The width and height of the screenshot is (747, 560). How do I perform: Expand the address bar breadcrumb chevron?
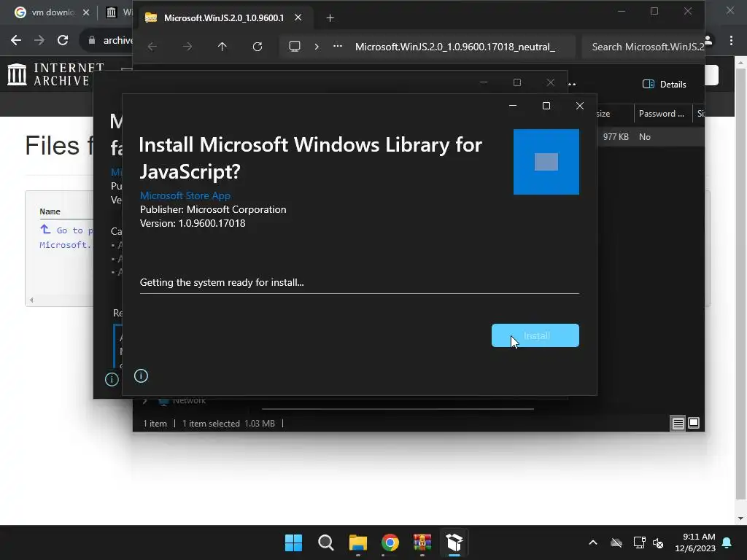pyautogui.click(x=317, y=47)
